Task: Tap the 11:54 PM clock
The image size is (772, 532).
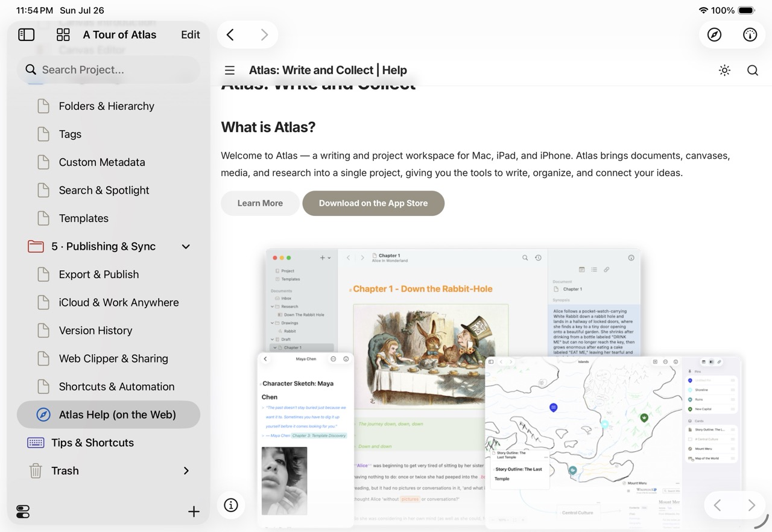Action: [x=35, y=10]
